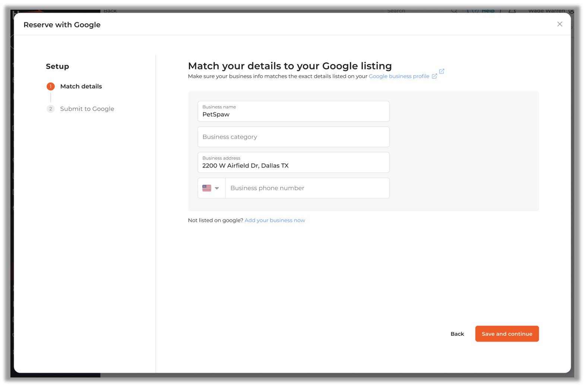Click the Business name field with PetSpaw
Screen dimensions: 588x389
(293, 111)
